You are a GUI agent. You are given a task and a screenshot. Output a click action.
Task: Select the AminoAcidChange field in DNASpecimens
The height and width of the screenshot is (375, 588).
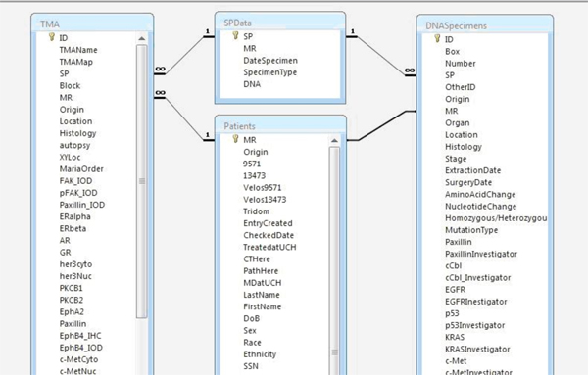click(480, 195)
